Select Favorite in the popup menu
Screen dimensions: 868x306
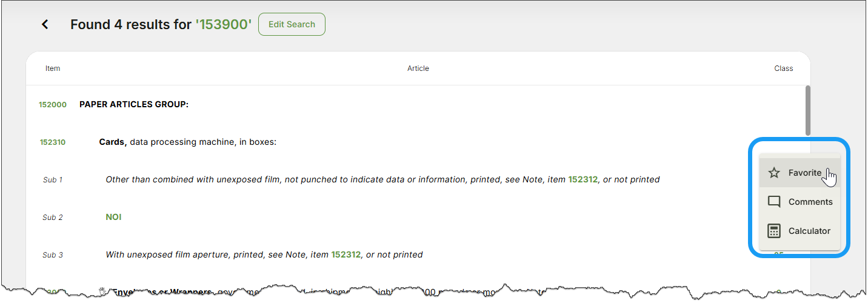[800, 173]
